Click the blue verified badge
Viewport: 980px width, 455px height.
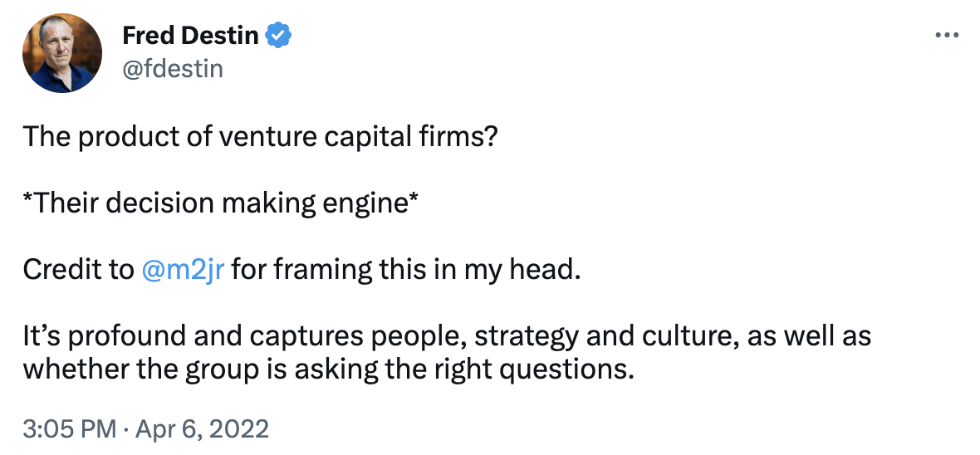(278, 36)
